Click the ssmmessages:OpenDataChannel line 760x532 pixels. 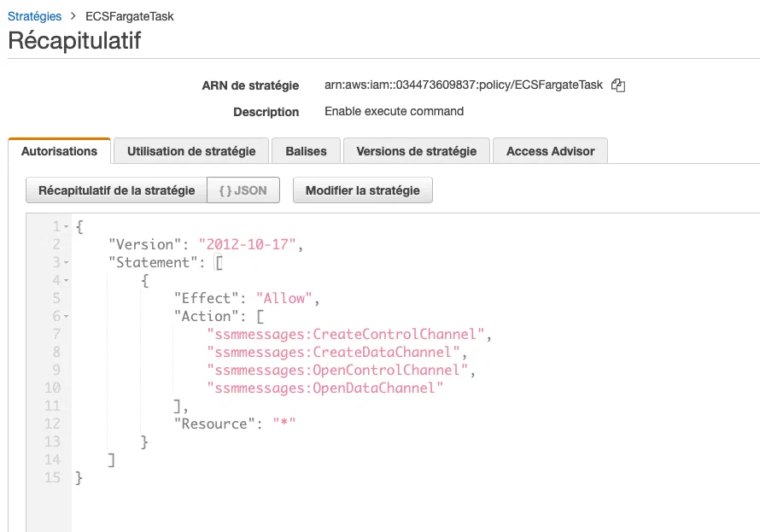click(x=324, y=388)
